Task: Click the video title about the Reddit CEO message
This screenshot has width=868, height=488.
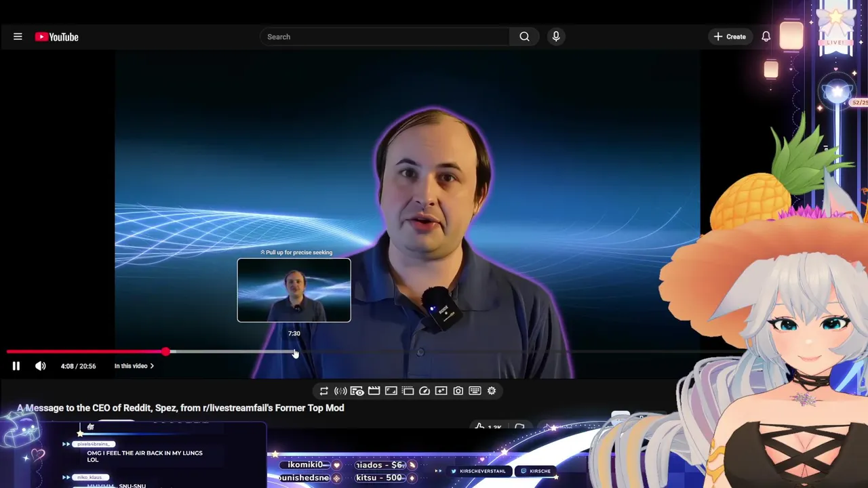Action: pyautogui.click(x=180, y=408)
